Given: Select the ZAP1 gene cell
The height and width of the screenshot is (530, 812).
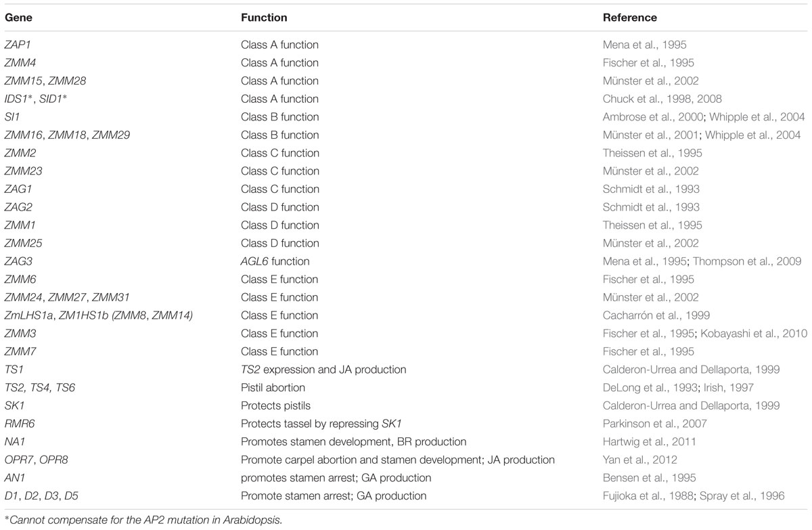Looking at the screenshot, I should [18, 45].
